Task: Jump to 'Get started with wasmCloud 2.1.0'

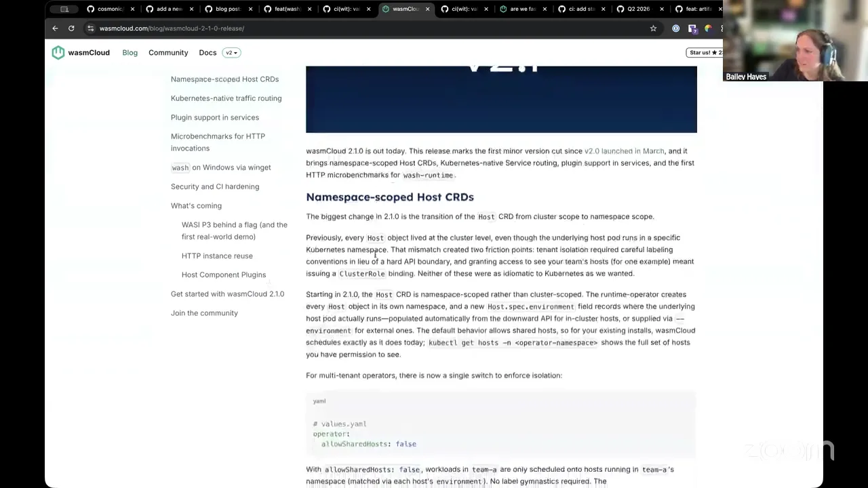Action: point(227,293)
